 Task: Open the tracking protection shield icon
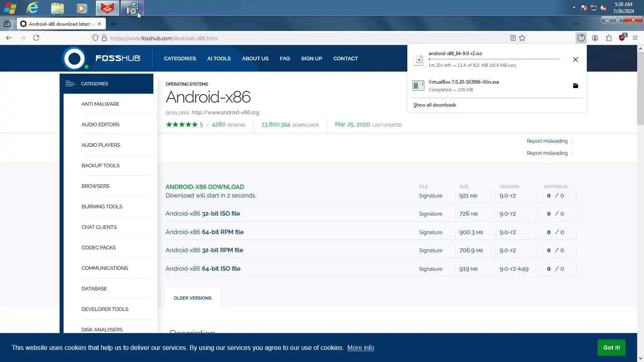[95, 38]
